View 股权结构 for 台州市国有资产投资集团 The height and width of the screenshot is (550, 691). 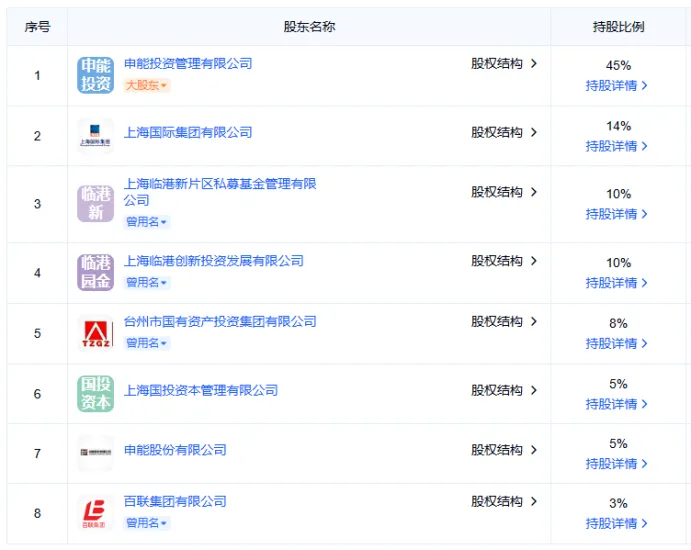coord(504,321)
